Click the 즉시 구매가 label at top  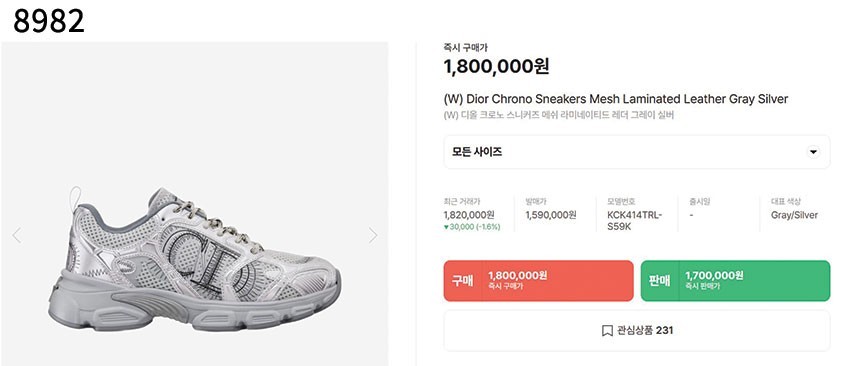pos(465,48)
